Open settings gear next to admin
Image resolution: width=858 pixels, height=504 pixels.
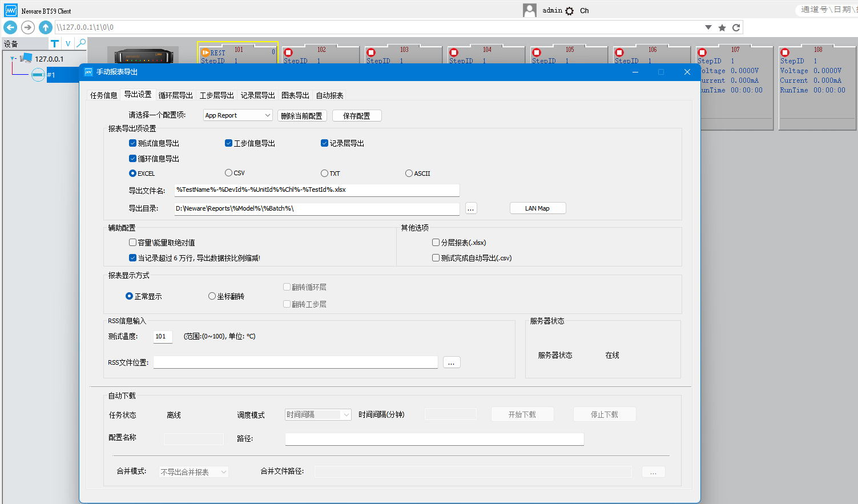[570, 11]
